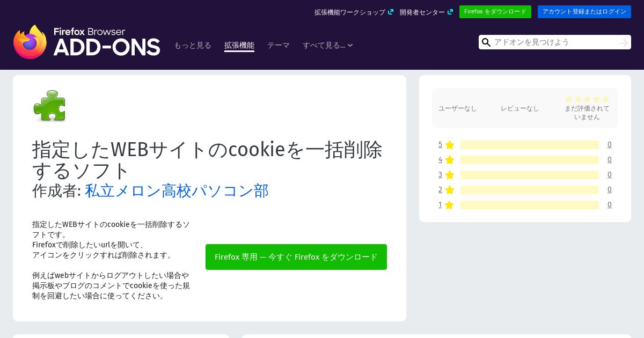644x338 pixels.
Task: Click the yellow star in the 5-star row
Action: click(x=450, y=145)
